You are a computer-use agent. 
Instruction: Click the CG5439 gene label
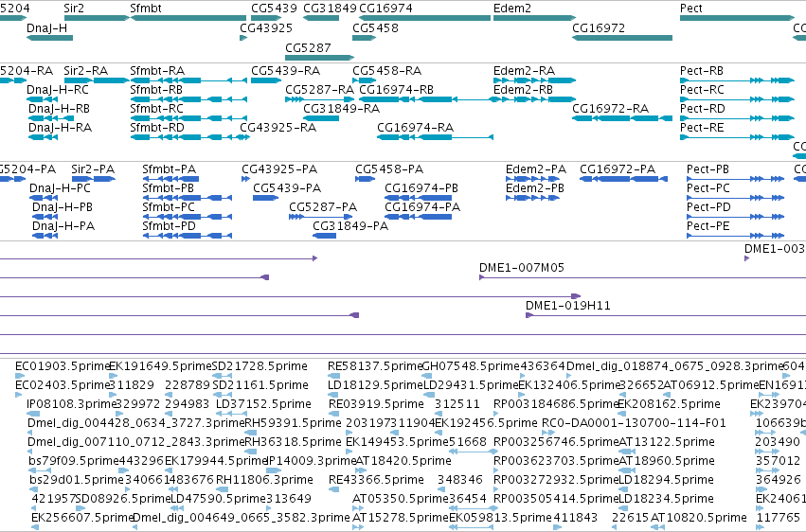click(x=274, y=9)
